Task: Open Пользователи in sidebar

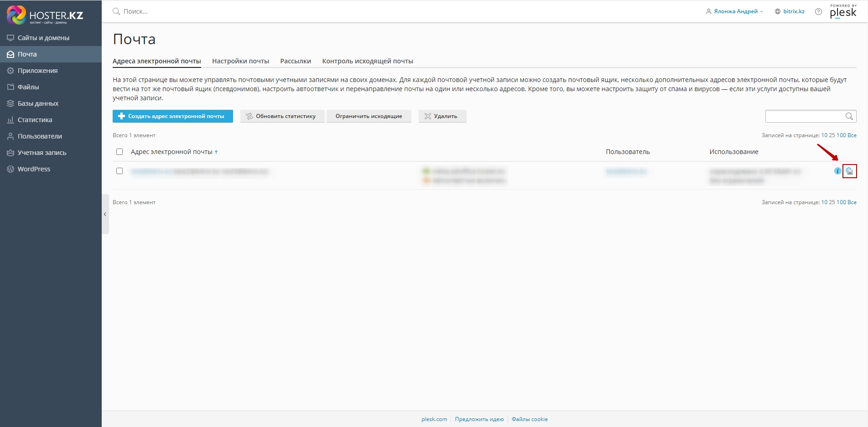Action: [x=51, y=136]
